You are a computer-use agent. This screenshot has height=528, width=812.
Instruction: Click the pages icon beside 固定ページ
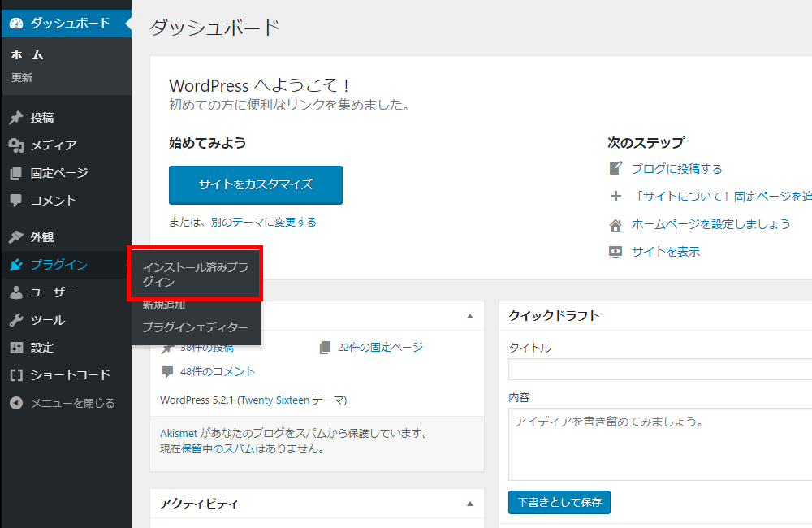(15, 173)
